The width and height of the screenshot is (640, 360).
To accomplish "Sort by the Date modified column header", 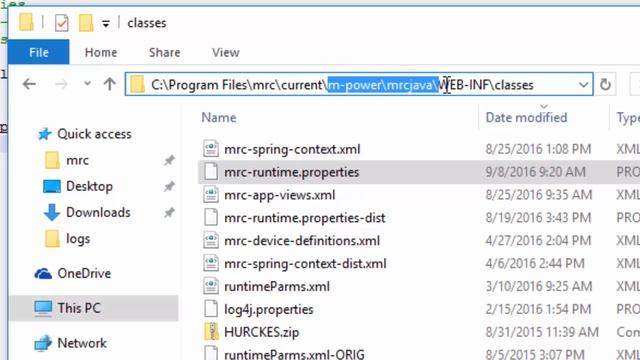I will point(526,118).
